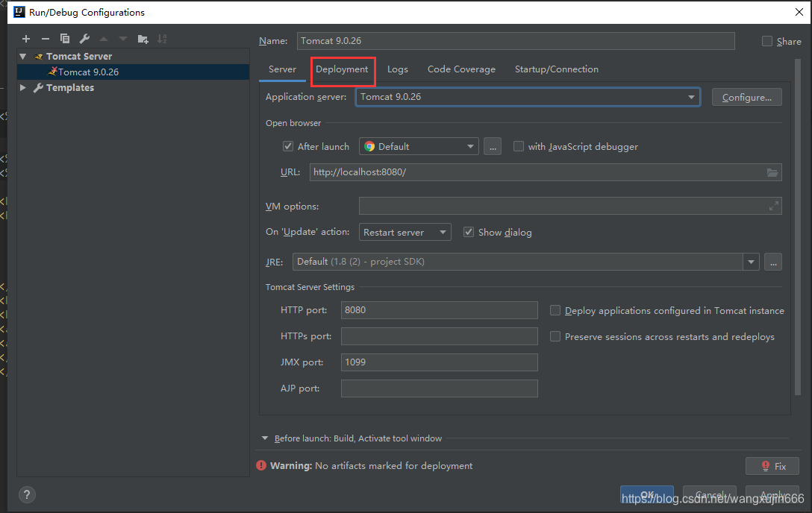Screen dimensions: 812x513
Task: Move configuration up arrow icon
Action: 104,39
